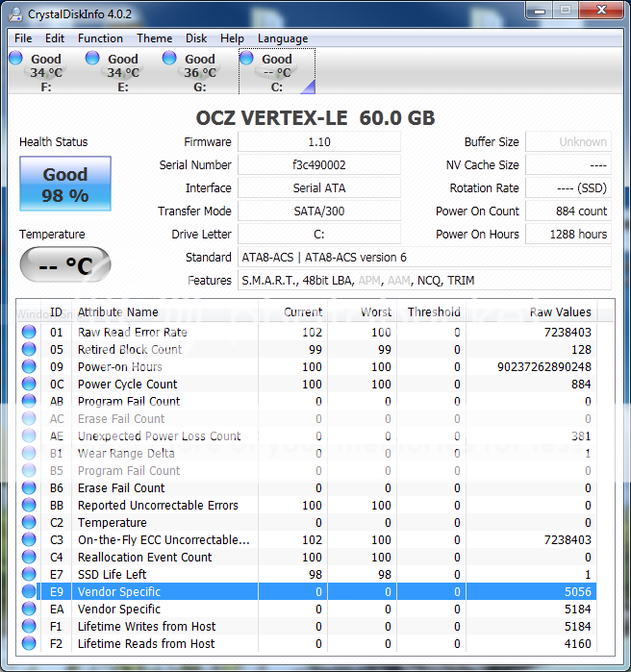Click the F: drive health status orb
The height and width of the screenshot is (672, 631).
tap(15, 58)
